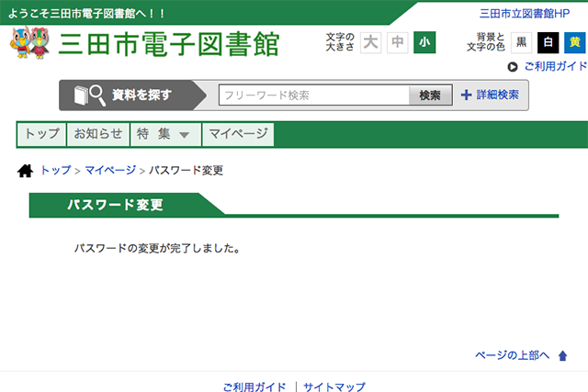Set text size to small (小)
The height and width of the screenshot is (392, 588).
pyautogui.click(x=424, y=42)
